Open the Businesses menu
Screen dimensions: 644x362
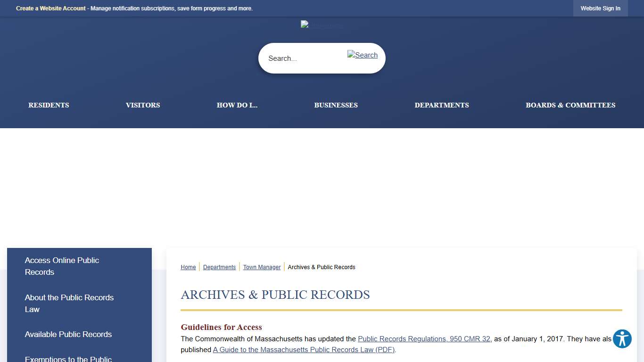tap(336, 105)
